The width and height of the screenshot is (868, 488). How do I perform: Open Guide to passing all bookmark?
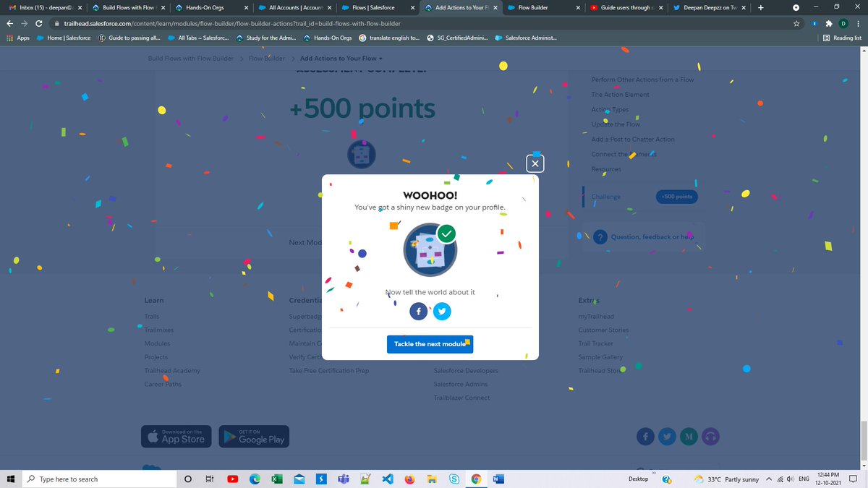click(x=129, y=38)
